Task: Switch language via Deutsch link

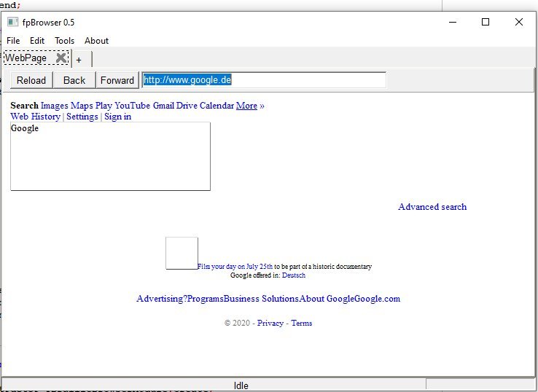Action: [294, 275]
